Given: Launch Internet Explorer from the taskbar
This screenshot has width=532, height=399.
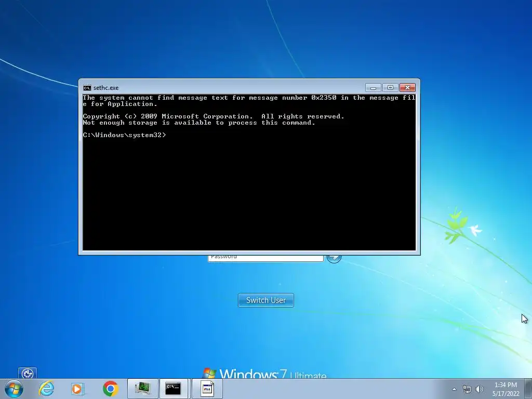Looking at the screenshot, I should [46, 389].
